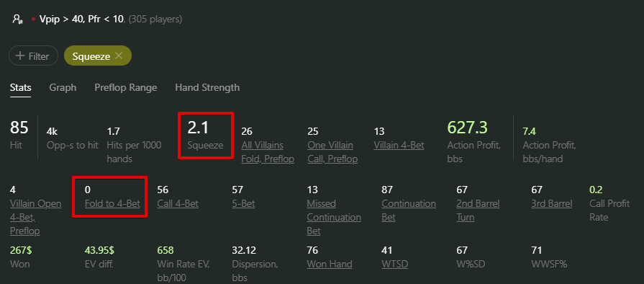
Task: Click the Continuation Bet link
Action: point(409,210)
